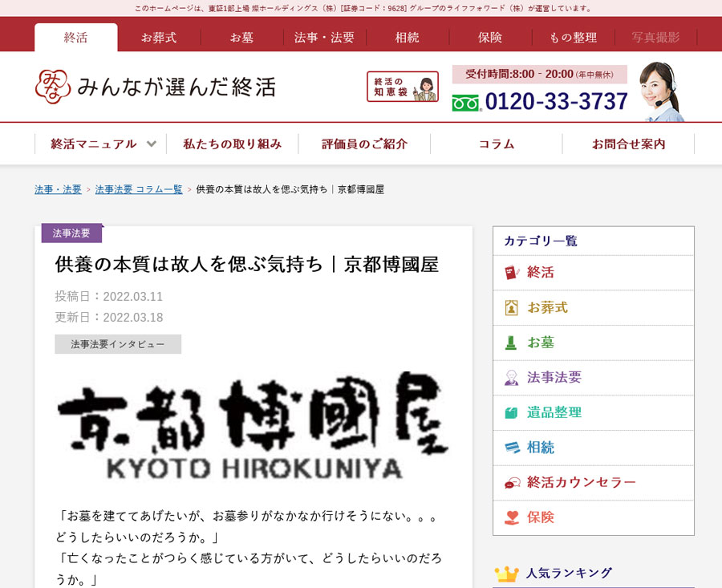Click the お墓 category gravestone icon

pyautogui.click(x=512, y=343)
